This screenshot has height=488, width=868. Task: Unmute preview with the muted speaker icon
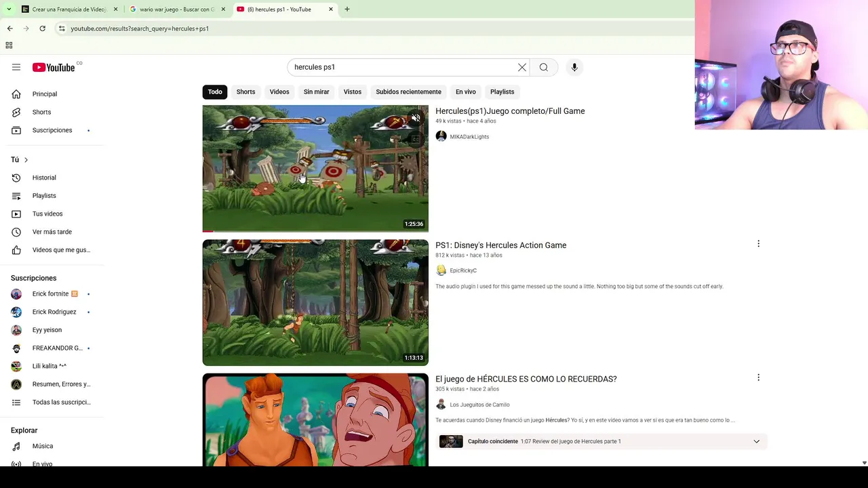416,119
